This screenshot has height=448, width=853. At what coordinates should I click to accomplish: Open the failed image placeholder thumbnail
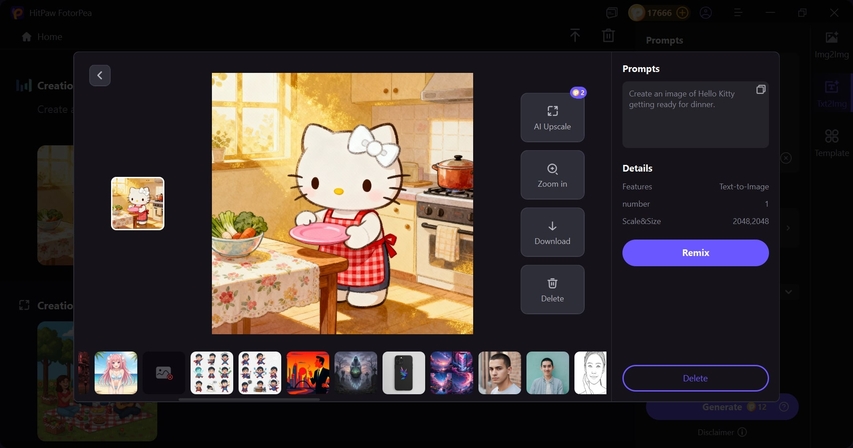click(x=164, y=373)
